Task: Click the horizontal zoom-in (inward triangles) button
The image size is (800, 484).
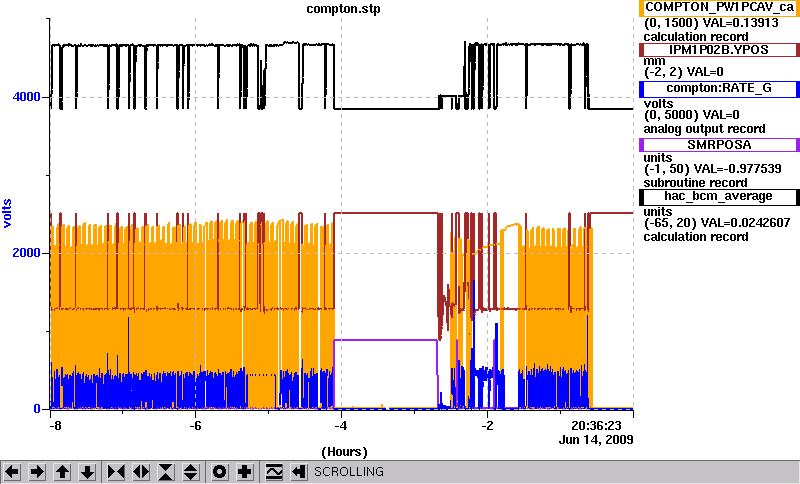Action: [116, 472]
